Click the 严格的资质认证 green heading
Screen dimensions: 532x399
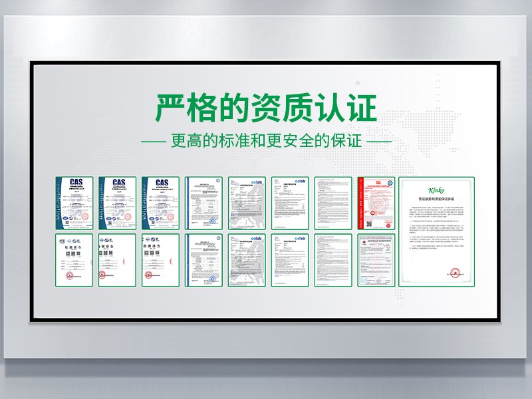[x=266, y=108]
